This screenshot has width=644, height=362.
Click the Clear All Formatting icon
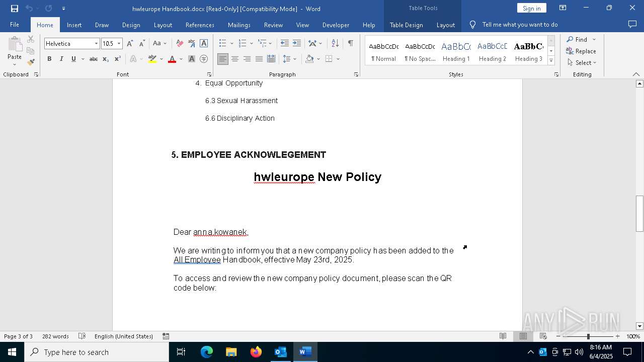(x=180, y=44)
